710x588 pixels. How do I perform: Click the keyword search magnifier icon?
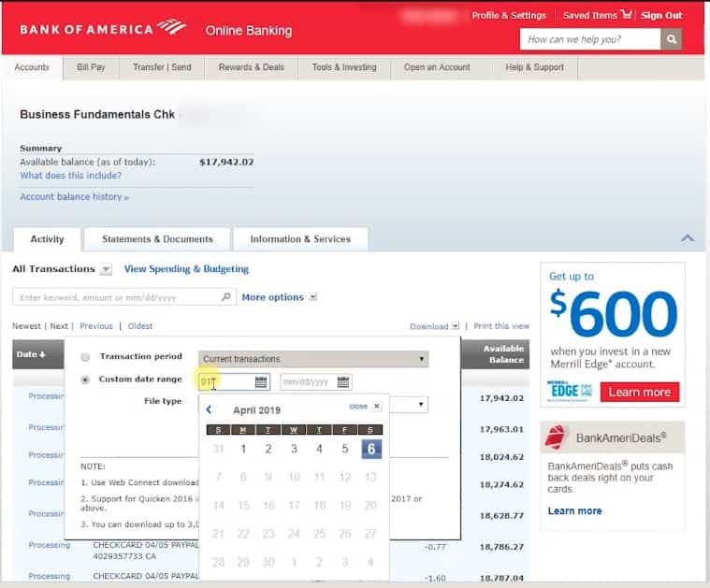[x=226, y=297]
